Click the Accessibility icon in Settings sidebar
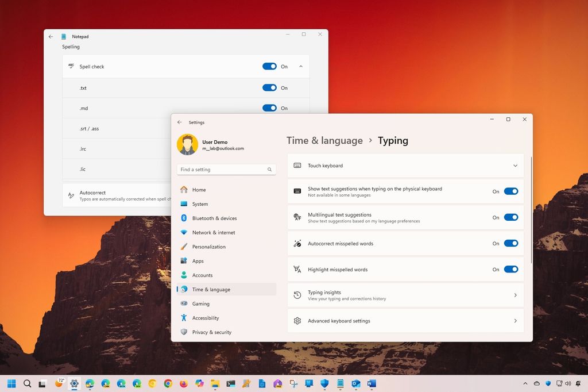Screen dimensions: 588x392 pyautogui.click(x=184, y=318)
